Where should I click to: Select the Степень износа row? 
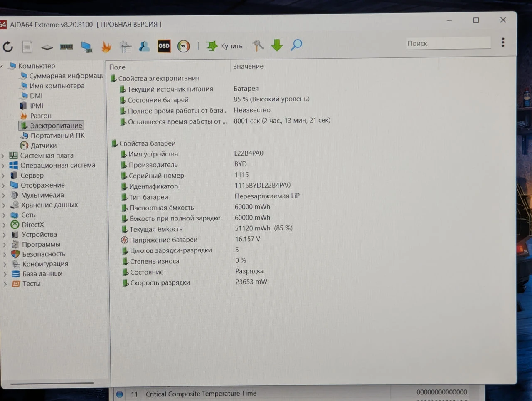point(183,261)
